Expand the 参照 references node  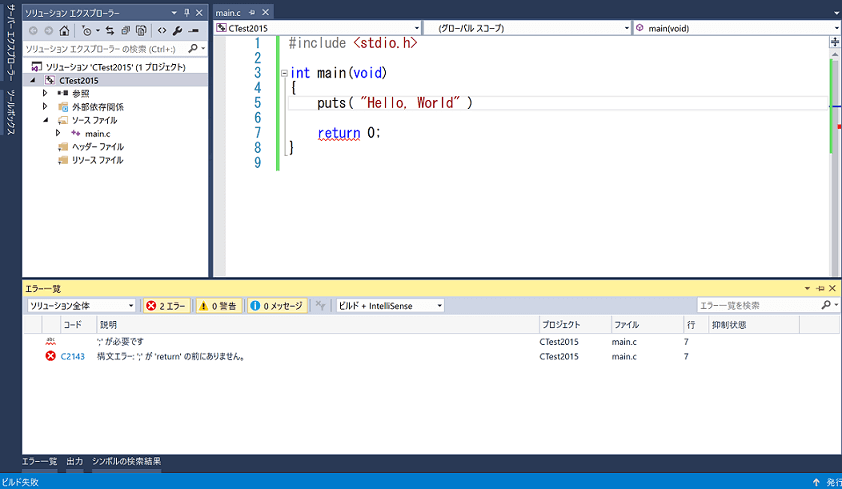tap(45, 93)
